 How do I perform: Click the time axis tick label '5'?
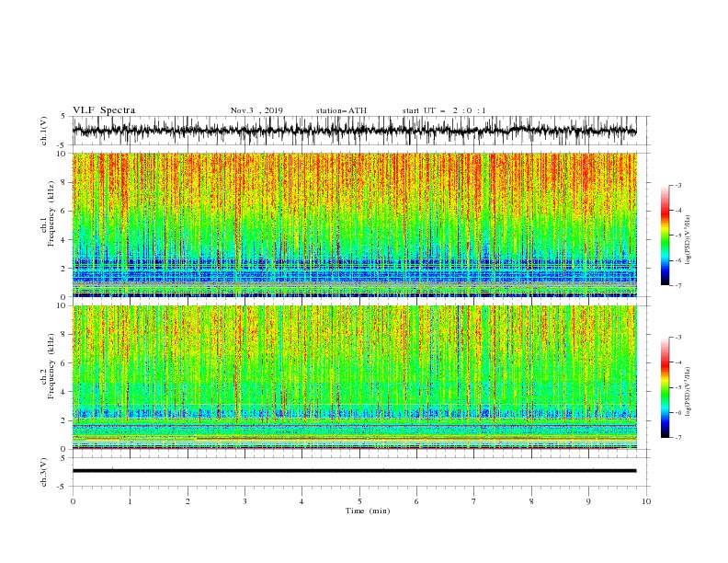(359, 501)
